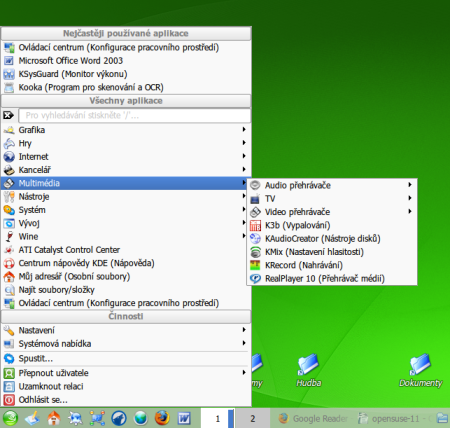Screen dimensions: 450x428
Task: Open Microsoft Office Word 2003 entry
Action: click(126, 61)
